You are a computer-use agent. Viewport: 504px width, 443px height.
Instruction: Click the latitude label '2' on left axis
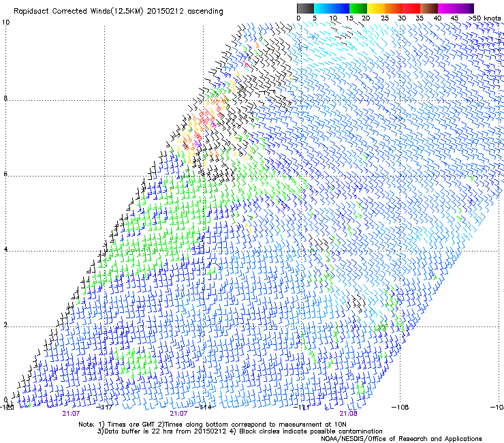point(5,325)
